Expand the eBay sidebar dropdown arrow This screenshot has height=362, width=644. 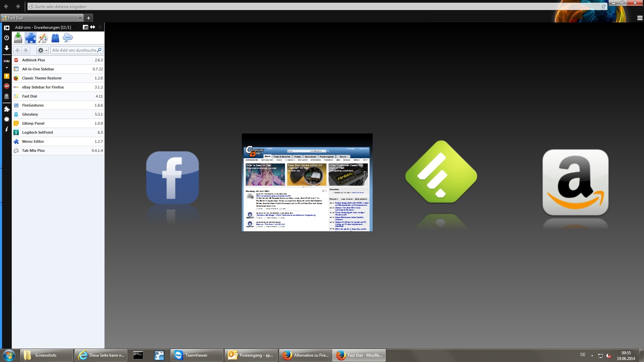click(7, 68)
